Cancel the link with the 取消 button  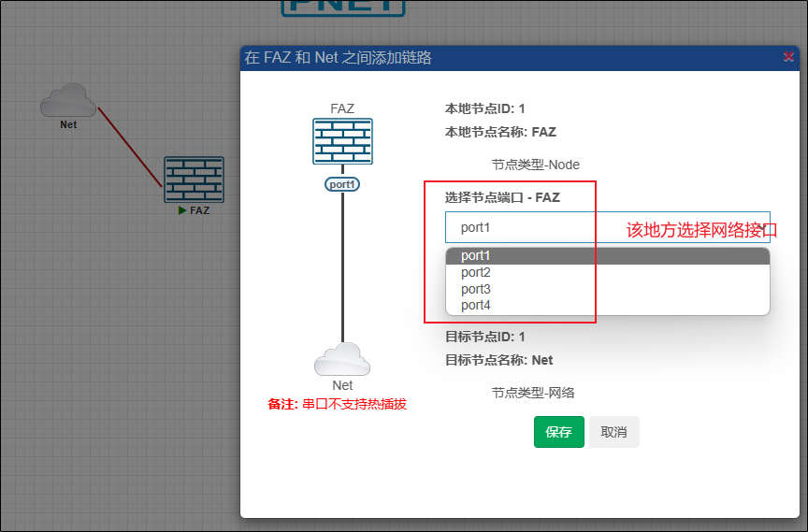point(614,432)
